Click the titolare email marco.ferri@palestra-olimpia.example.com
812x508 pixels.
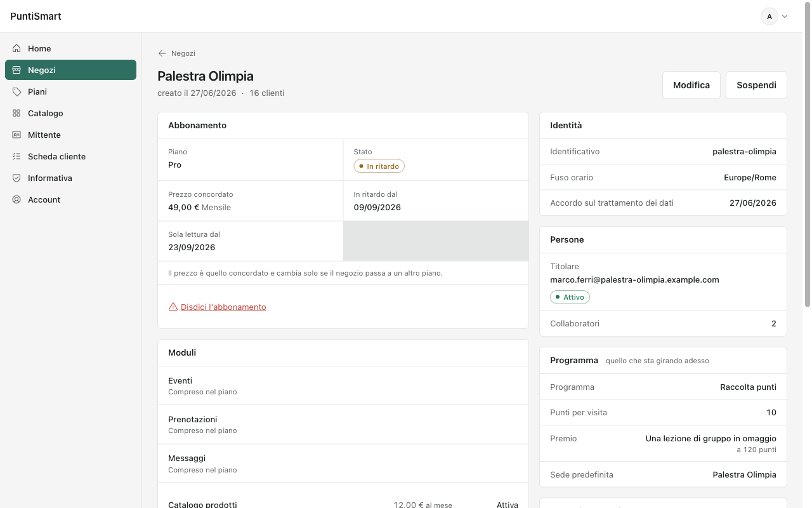[634, 279]
